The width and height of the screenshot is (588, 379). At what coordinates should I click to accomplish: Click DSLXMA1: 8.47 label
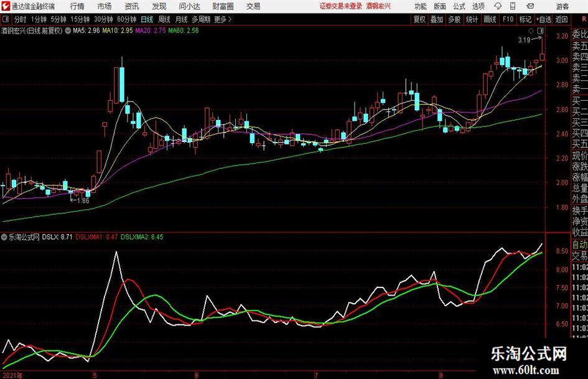pos(96,236)
